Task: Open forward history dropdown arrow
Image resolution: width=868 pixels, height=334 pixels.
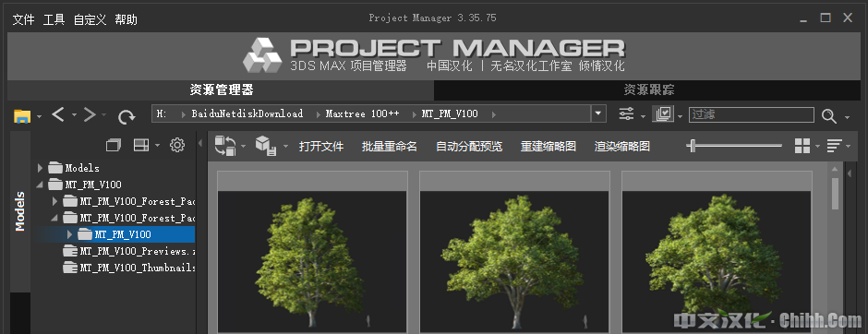Action: 104,115
